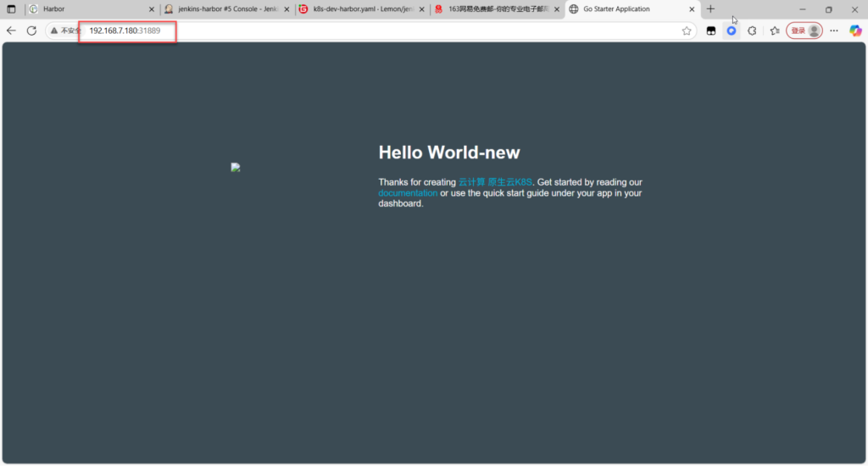
Task: Switch to the Harbor tab
Action: 85,9
